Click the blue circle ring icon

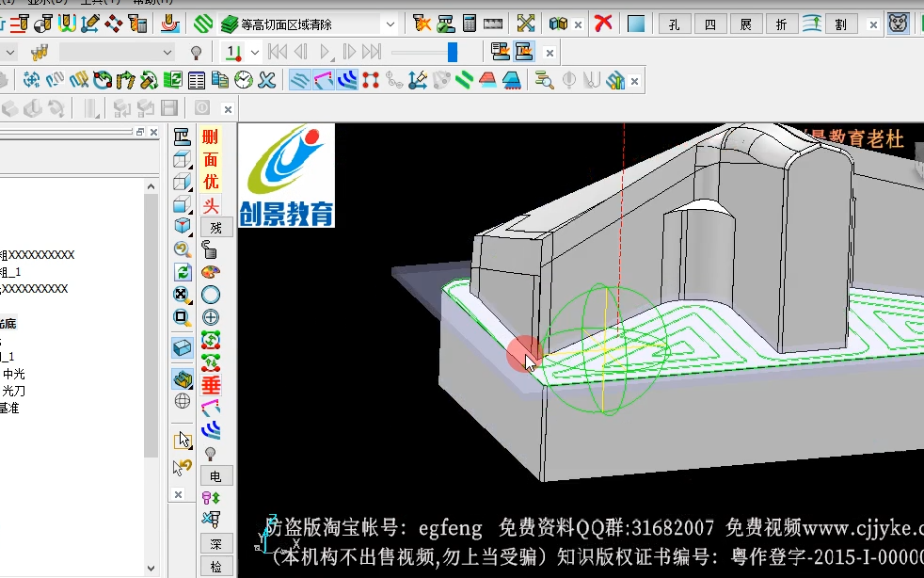click(211, 295)
